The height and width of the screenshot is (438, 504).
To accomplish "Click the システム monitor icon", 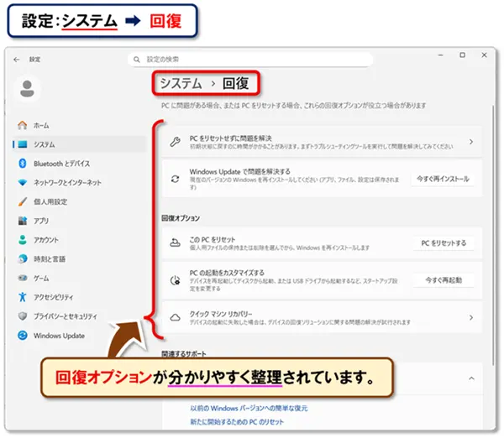I will 23,144.
